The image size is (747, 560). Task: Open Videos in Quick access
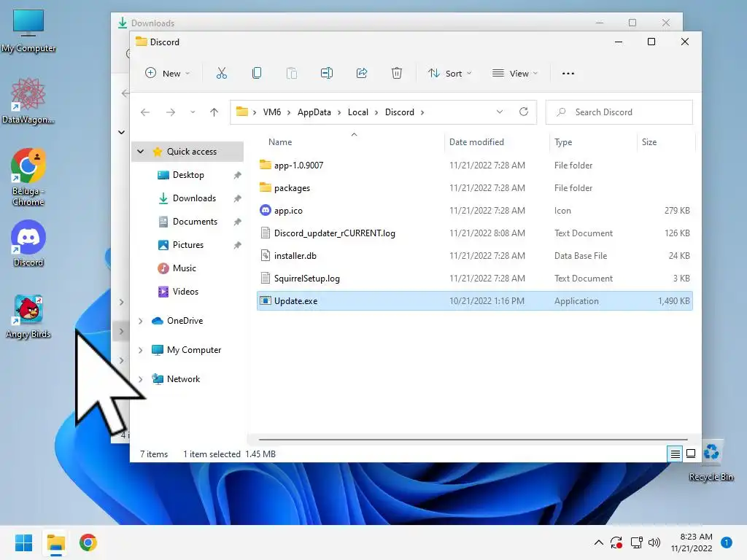[185, 292]
